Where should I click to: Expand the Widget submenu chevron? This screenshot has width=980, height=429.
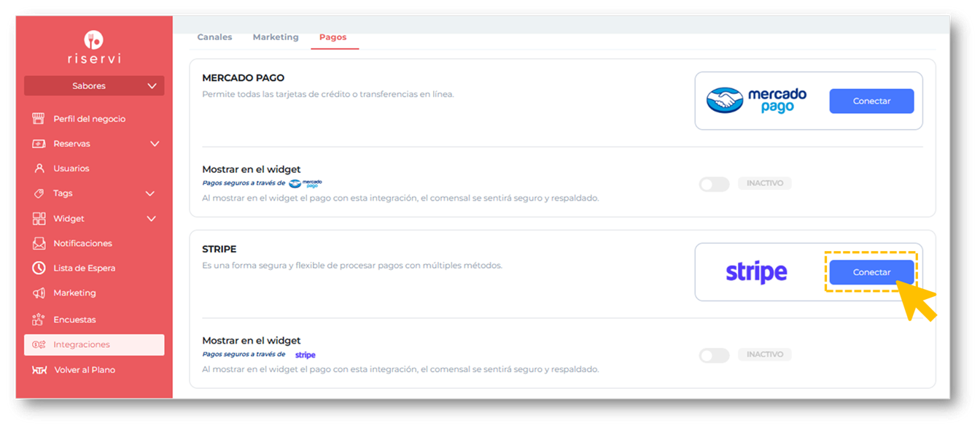tap(152, 219)
